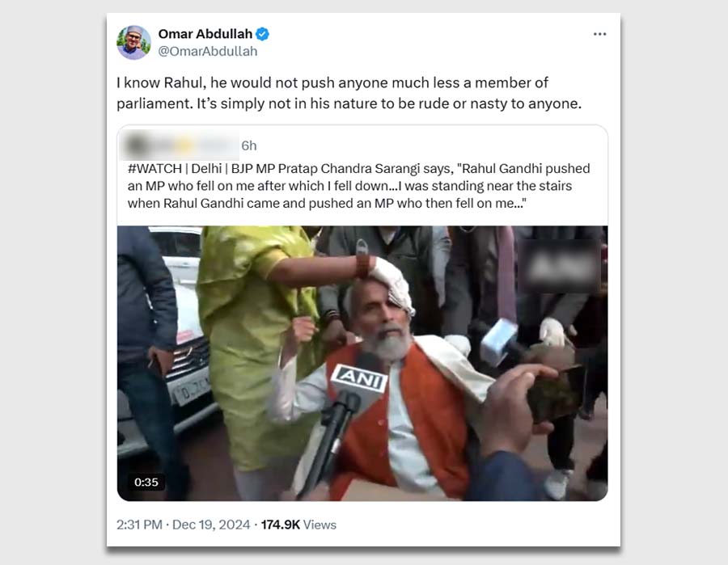This screenshot has height=565, width=728.
Task: Click the Omar Abdullah display name
Action: (x=205, y=34)
